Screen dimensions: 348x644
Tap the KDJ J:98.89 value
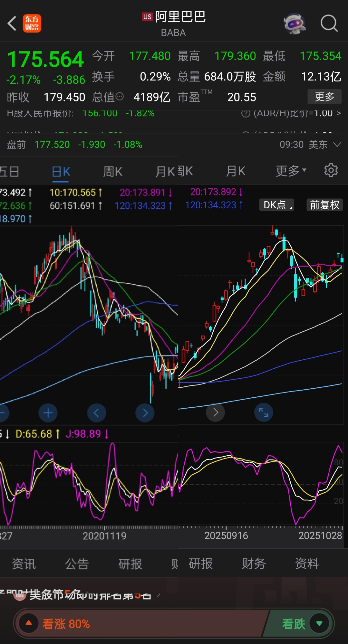click(87, 434)
